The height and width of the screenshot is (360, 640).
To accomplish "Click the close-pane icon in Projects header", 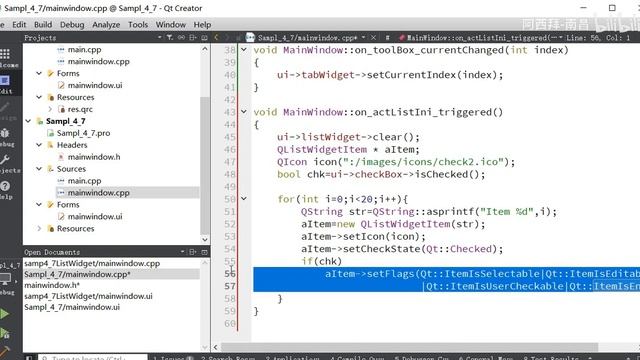I will 204,38.
